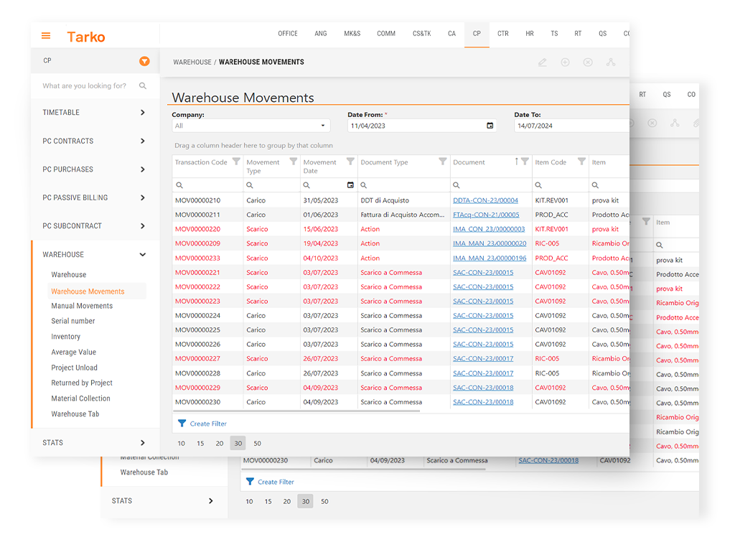Click the magnifier icon in sidebar search box
The width and height of the screenshot is (735, 560).
click(x=143, y=86)
